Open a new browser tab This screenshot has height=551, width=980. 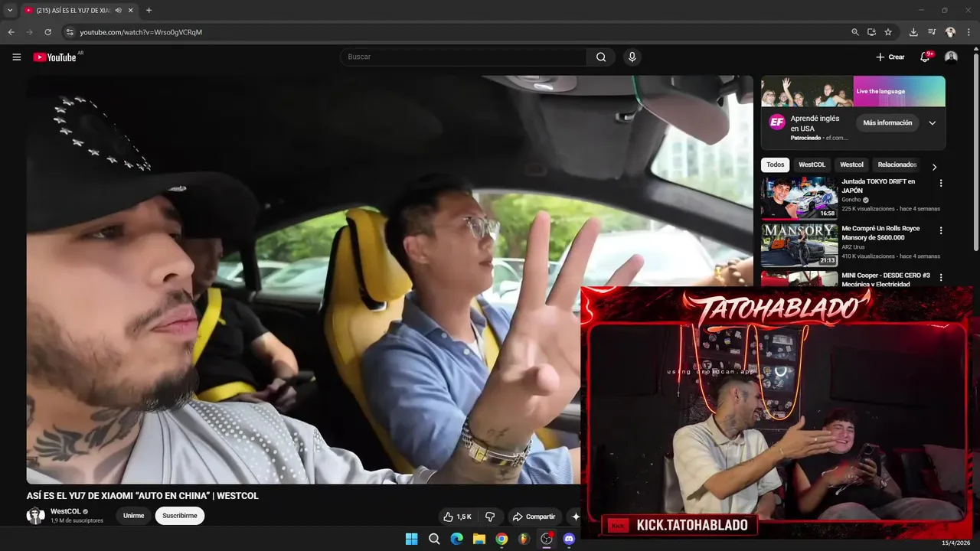[149, 10]
